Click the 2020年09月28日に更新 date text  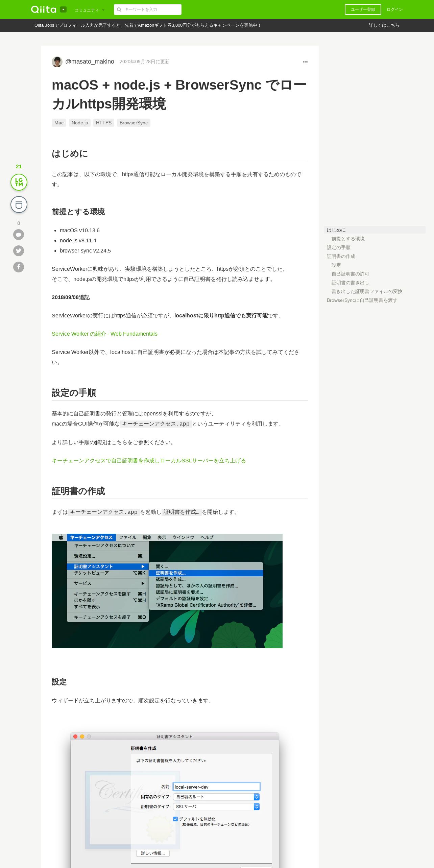pyautogui.click(x=144, y=62)
